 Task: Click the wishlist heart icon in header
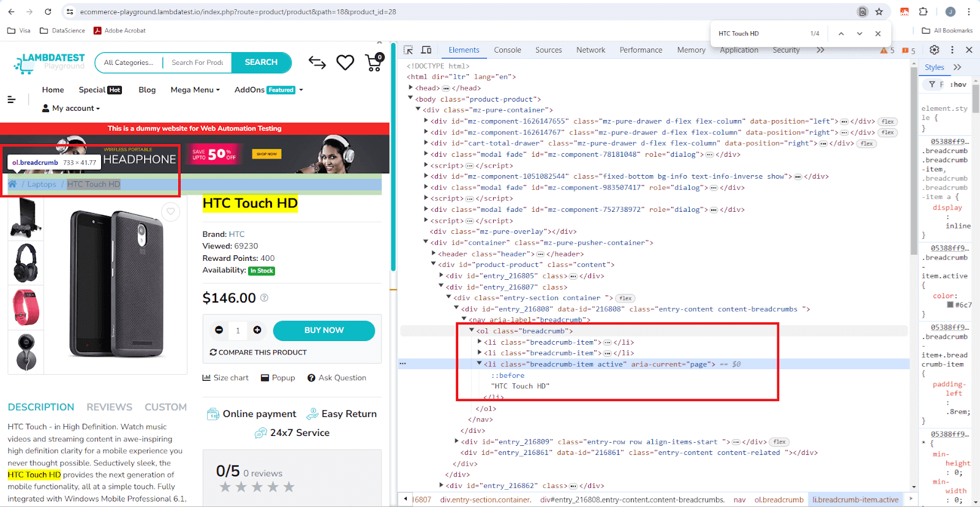click(345, 62)
